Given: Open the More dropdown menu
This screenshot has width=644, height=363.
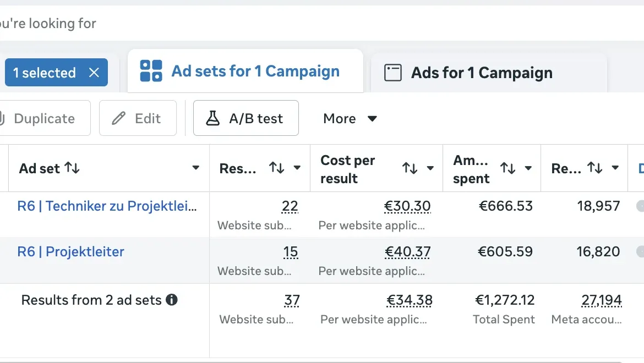Looking at the screenshot, I should [350, 119].
